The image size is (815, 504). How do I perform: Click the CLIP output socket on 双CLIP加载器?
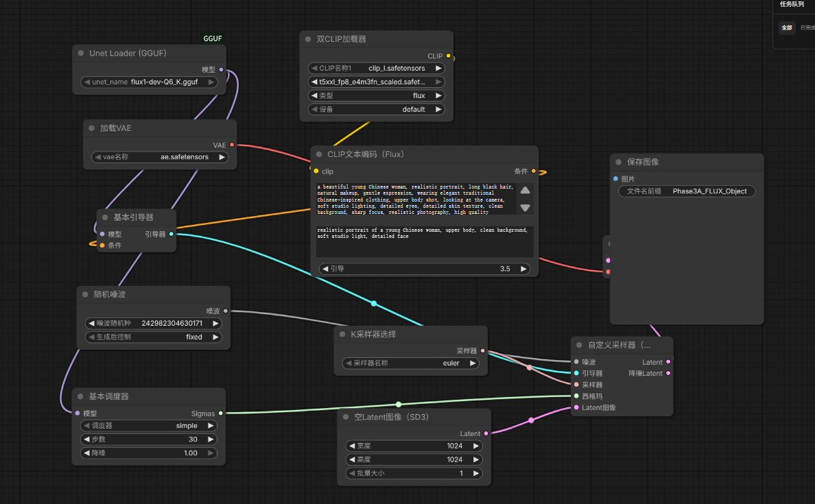[449, 56]
